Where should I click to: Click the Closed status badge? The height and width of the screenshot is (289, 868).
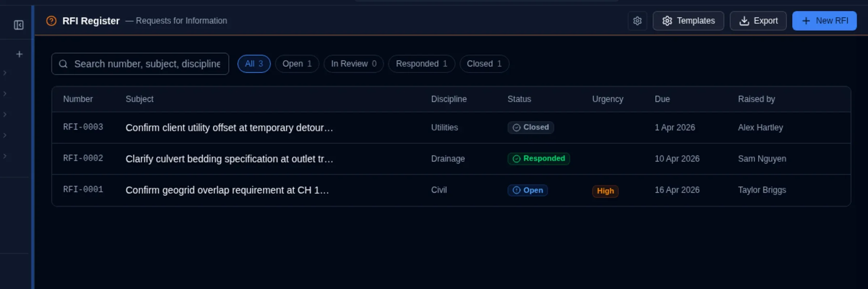(x=531, y=128)
